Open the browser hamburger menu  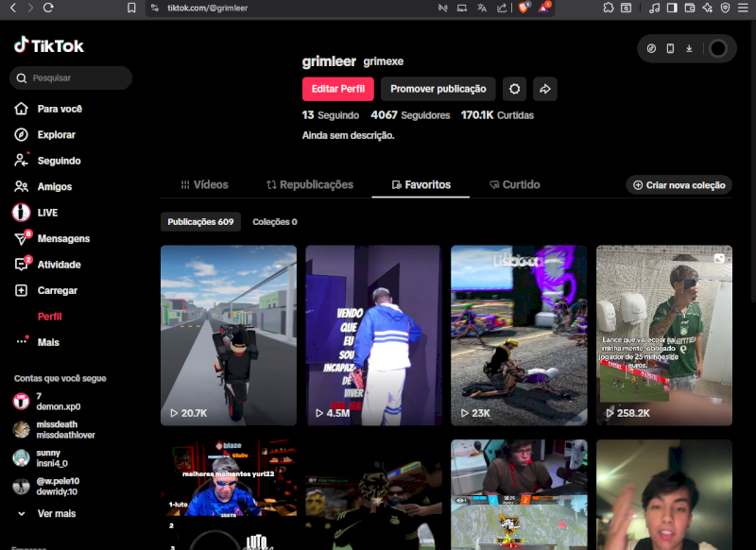pos(743,8)
